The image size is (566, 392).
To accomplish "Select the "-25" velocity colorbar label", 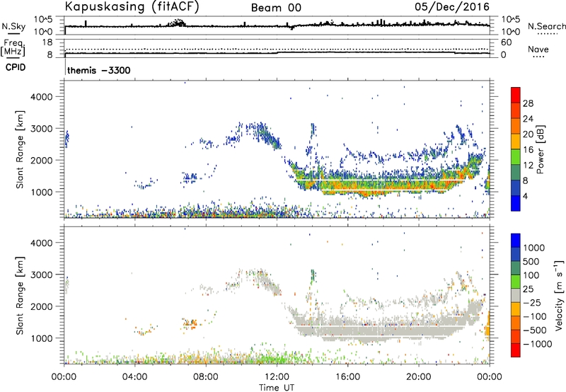I will (x=533, y=303).
